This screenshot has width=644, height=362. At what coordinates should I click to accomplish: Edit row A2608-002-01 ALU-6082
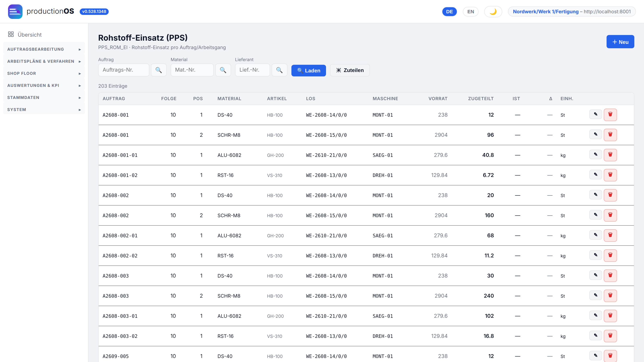(595, 235)
